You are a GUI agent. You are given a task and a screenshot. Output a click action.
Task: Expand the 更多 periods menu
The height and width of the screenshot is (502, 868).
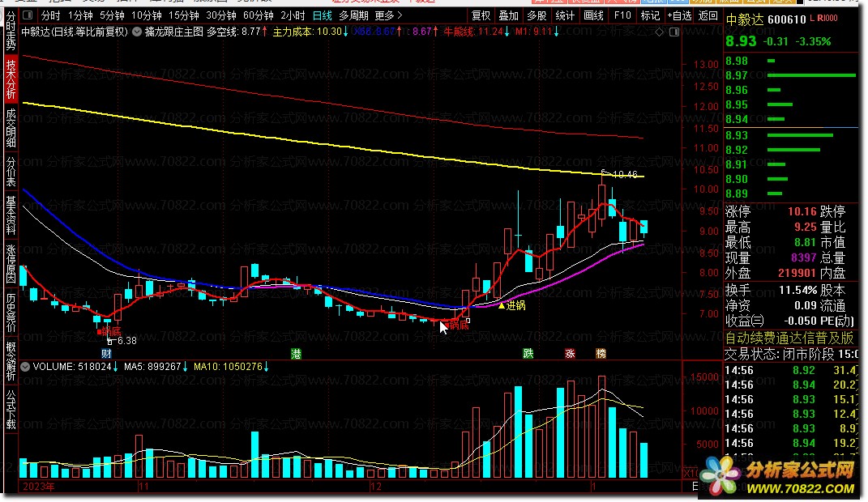(x=388, y=15)
